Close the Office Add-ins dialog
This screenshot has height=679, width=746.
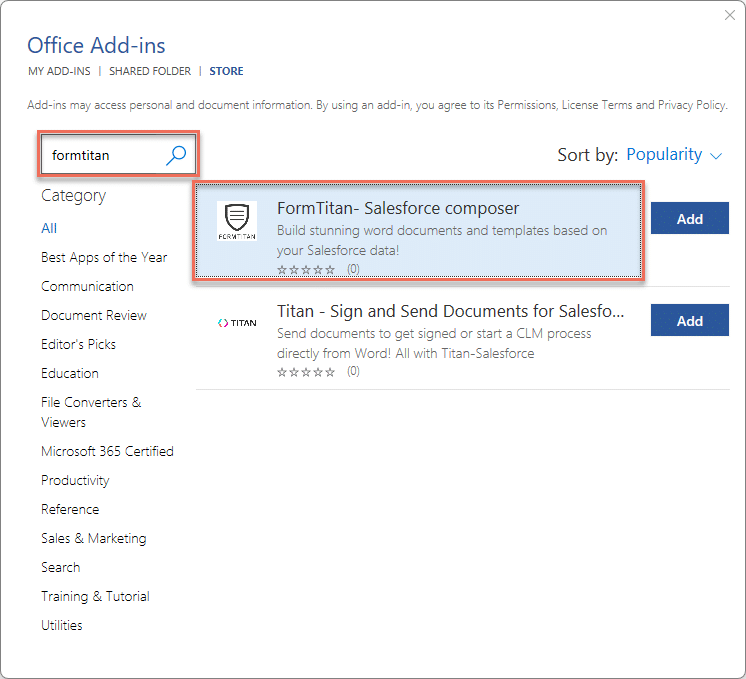tap(729, 15)
